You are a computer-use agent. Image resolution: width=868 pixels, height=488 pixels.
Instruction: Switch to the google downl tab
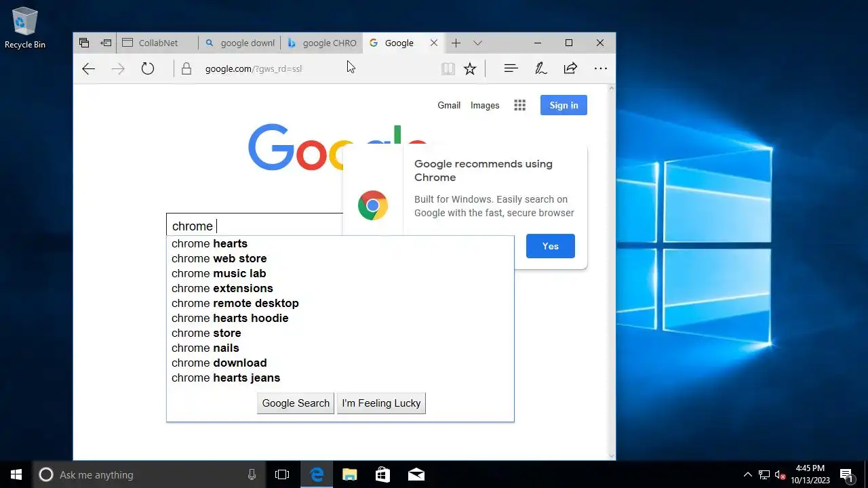coord(240,43)
